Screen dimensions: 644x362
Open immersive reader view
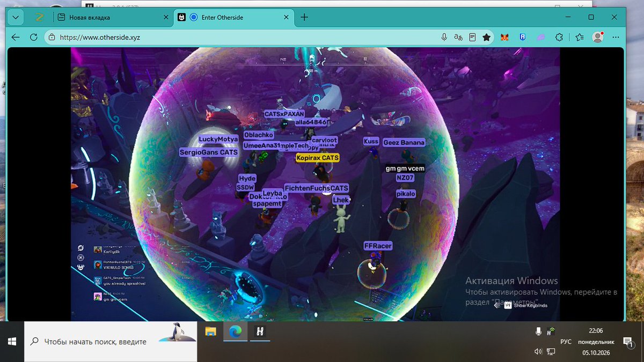tap(472, 38)
